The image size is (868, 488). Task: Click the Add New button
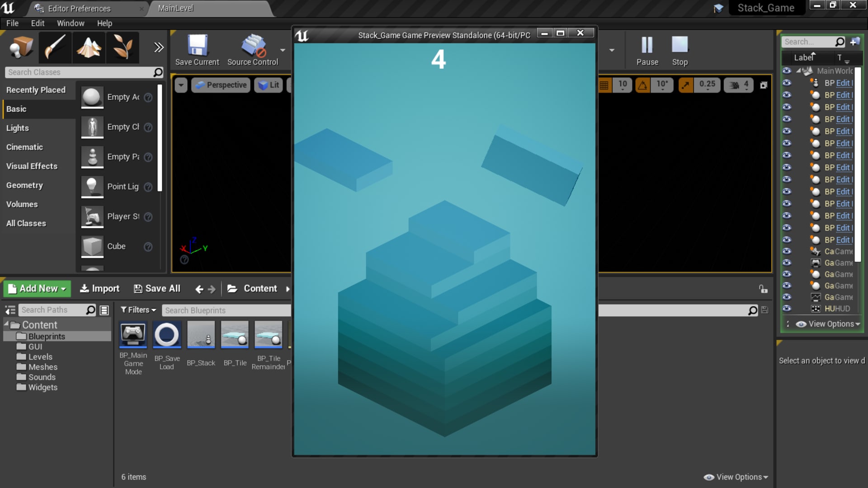coord(36,288)
